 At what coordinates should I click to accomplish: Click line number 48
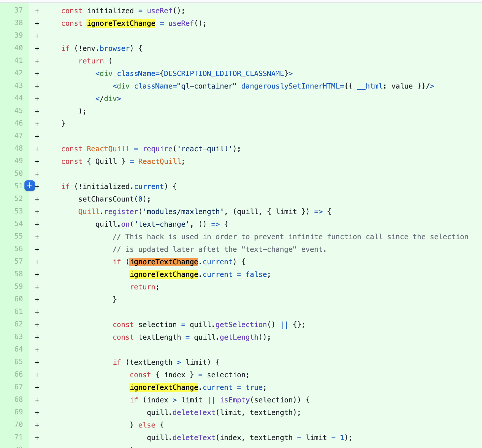pos(18,148)
